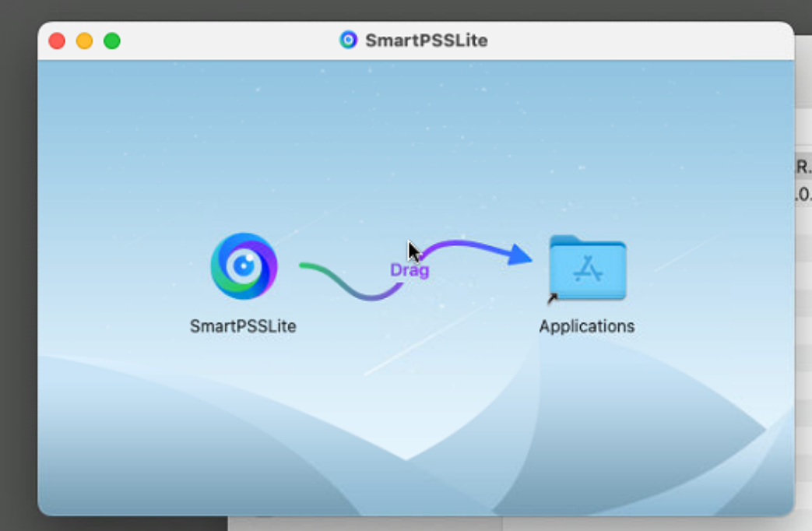Click the "R." header in background window
This screenshot has height=531, width=812.
pyautogui.click(x=803, y=167)
